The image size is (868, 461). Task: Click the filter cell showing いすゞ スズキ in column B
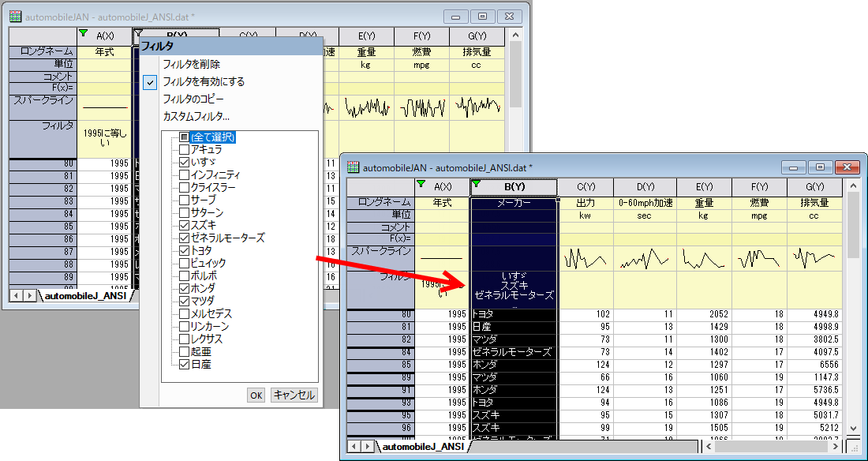pyautogui.click(x=514, y=290)
